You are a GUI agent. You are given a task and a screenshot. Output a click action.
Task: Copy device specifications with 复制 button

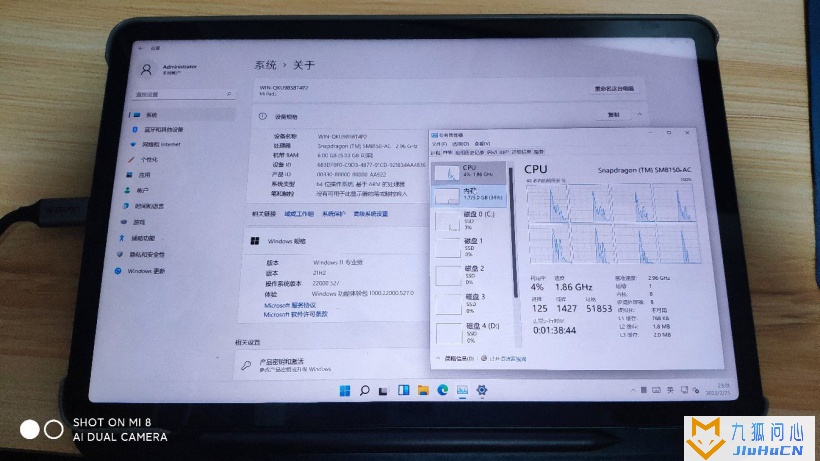(613, 114)
